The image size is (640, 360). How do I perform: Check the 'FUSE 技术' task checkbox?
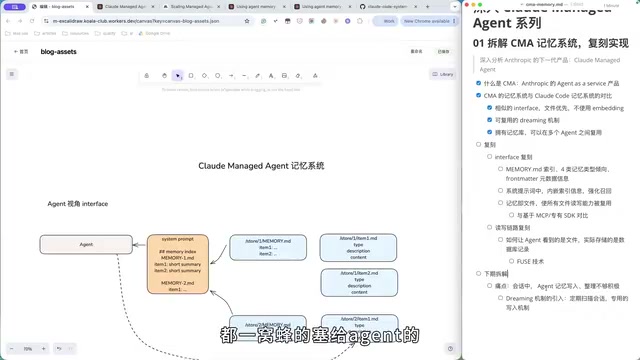tap(511, 261)
